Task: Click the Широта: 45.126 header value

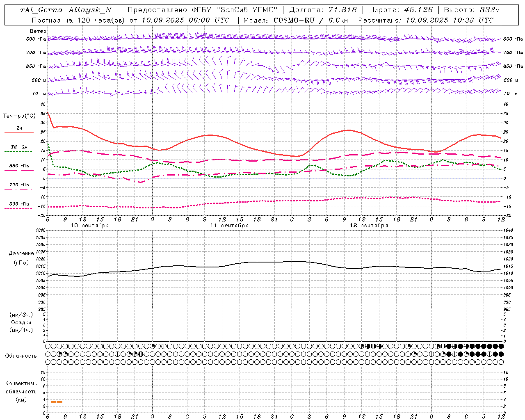Action: click(x=400, y=10)
